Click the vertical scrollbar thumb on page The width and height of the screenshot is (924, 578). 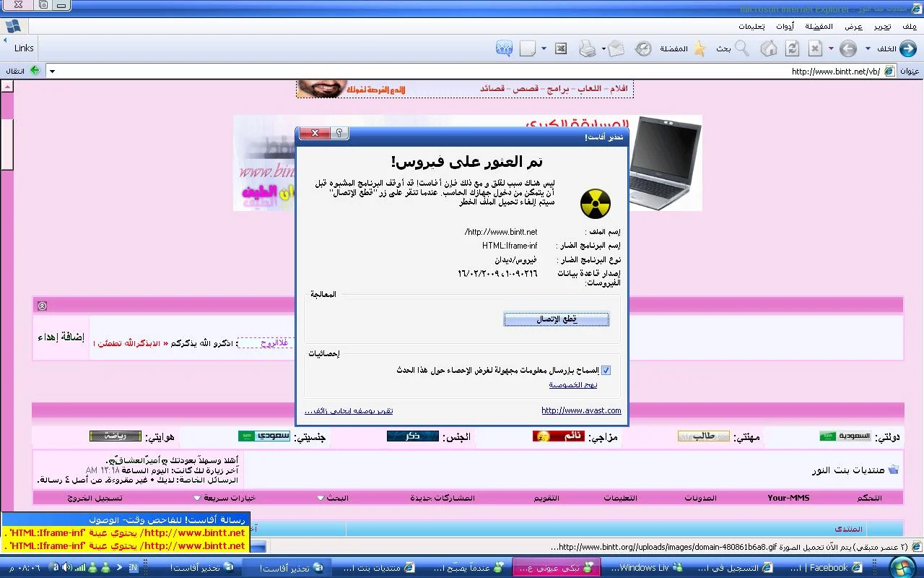point(7,143)
